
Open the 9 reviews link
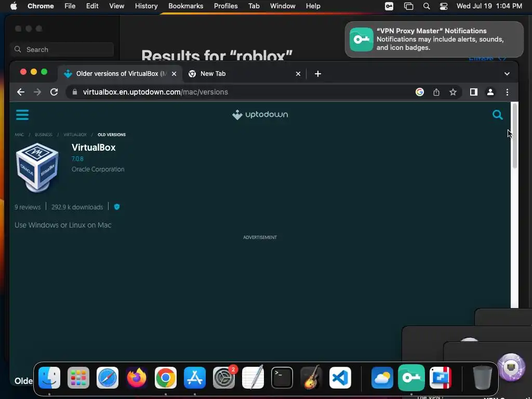point(28,207)
